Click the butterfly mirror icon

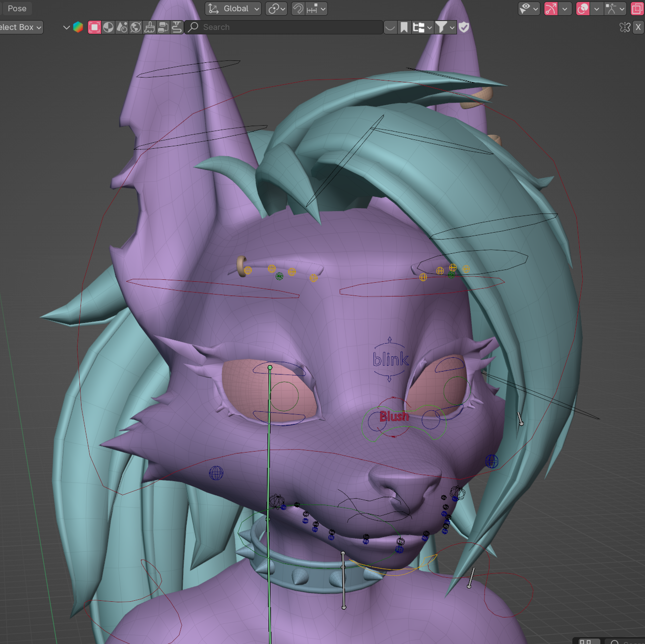[x=625, y=27]
